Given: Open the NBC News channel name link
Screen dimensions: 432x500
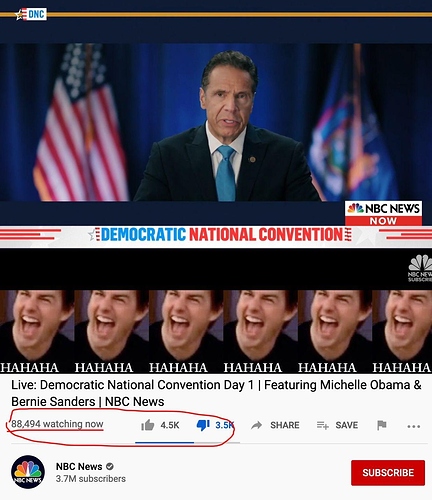Looking at the screenshot, I should [79, 466].
